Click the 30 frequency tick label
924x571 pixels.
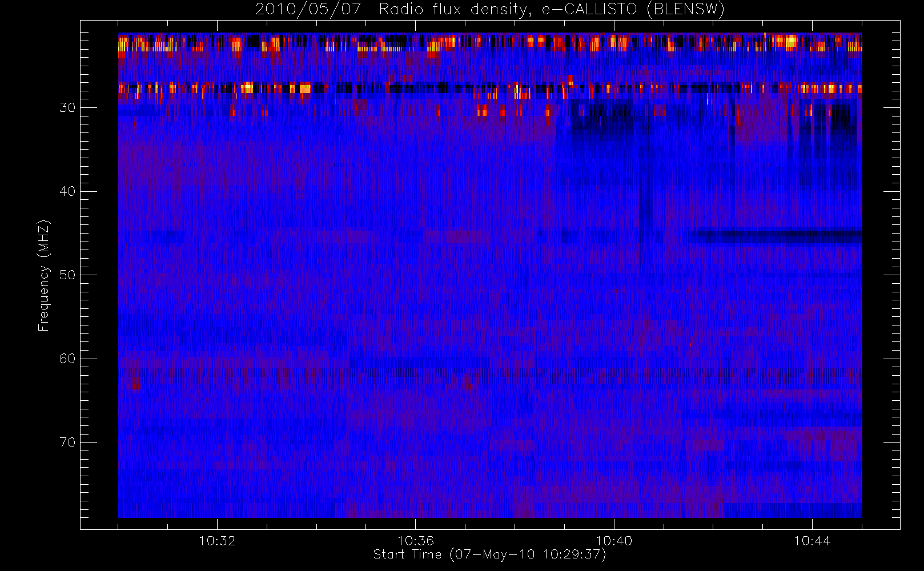(67, 107)
